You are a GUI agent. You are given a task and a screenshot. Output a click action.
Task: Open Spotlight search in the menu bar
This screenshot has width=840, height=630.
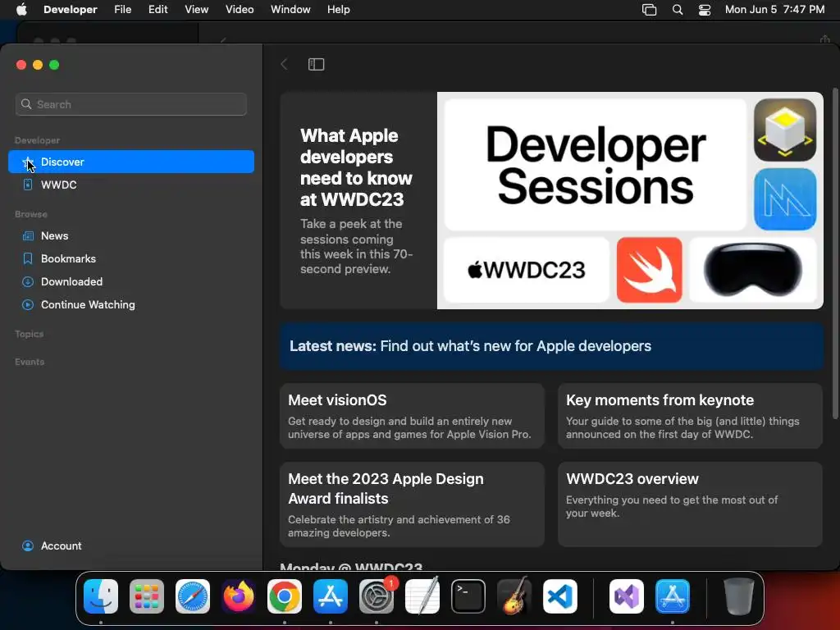(x=678, y=10)
